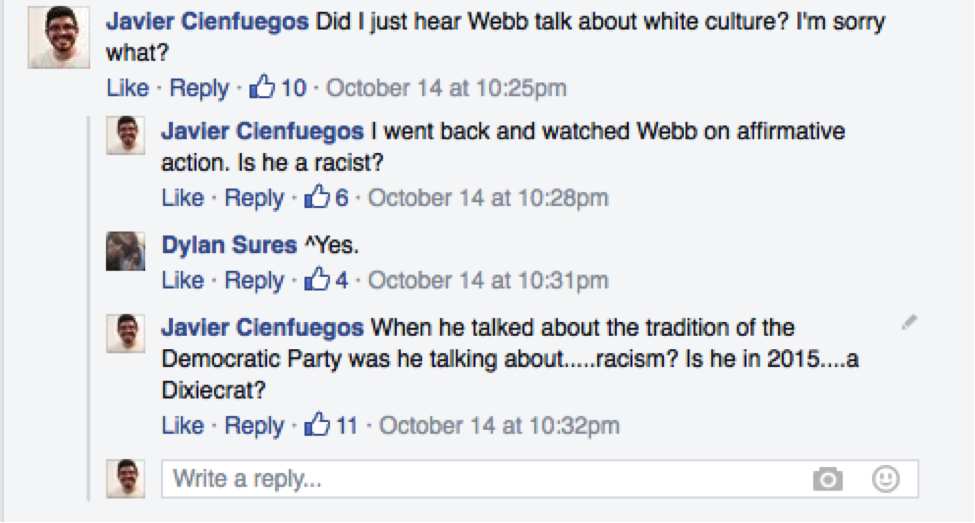Click thumbs-up icon showing 6 likes
Screen dimensions: 975x523
317,197
